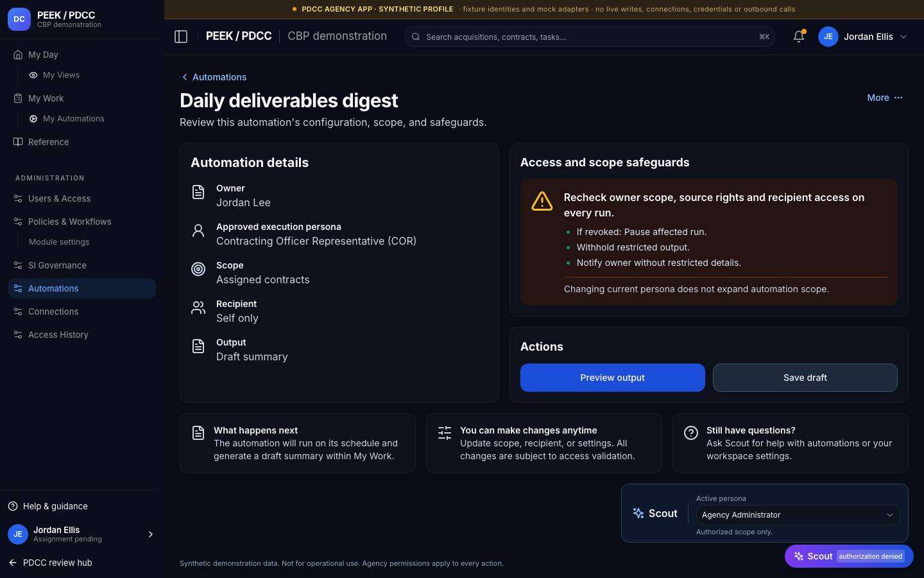Open Connections
This screenshot has width=924, height=578.
click(x=81, y=311)
